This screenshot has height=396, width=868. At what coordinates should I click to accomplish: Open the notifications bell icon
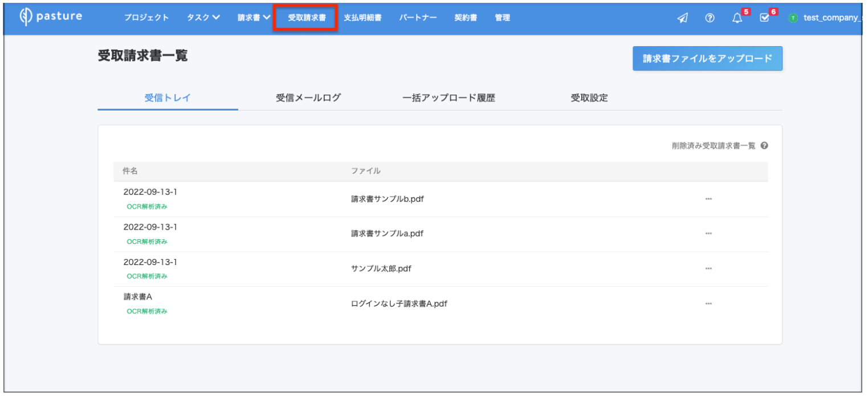click(x=737, y=18)
